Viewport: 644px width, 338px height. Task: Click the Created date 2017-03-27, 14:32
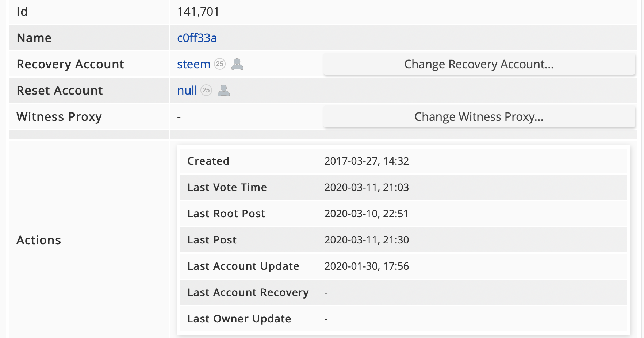point(366,161)
